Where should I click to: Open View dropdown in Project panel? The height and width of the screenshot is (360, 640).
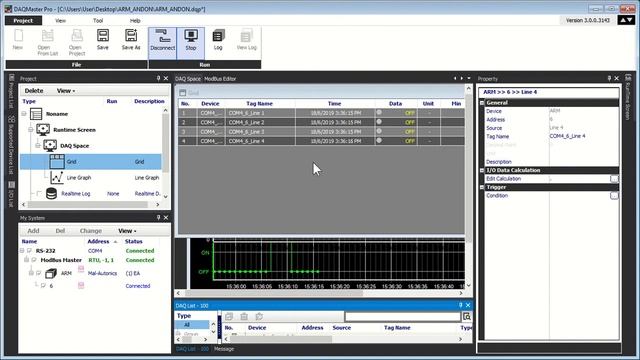[66, 91]
